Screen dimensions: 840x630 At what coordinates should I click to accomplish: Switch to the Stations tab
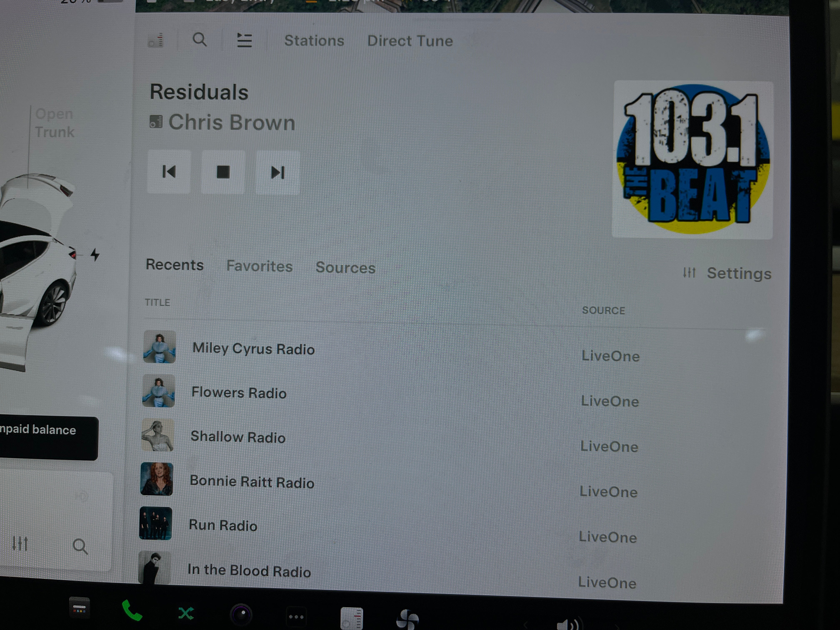tap(314, 41)
